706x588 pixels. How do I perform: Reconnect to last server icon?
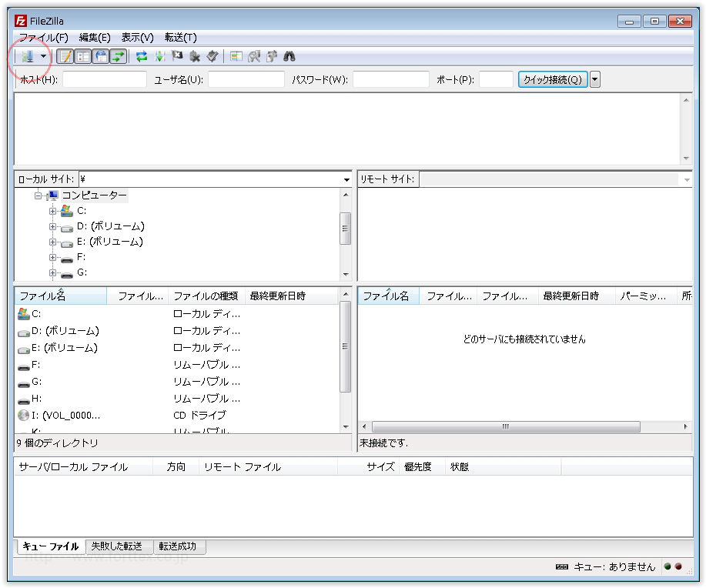(x=212, y=56)
